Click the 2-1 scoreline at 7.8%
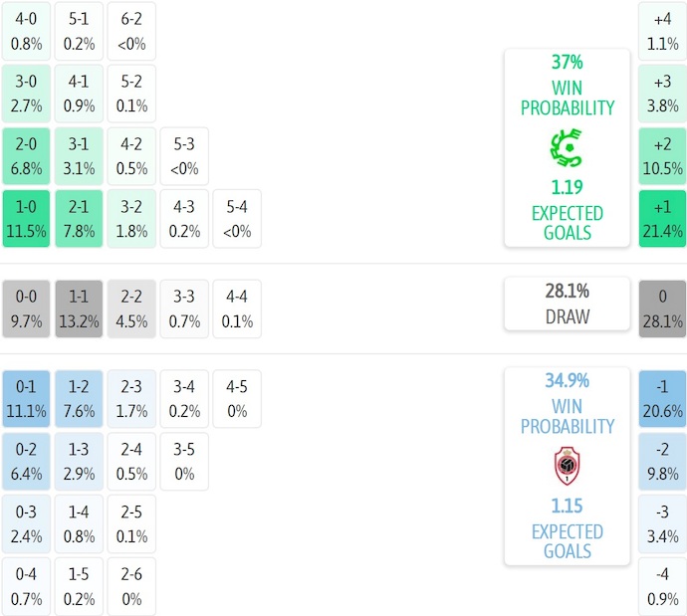The width and height of the screenshot is (687, 616). point(79,219)
